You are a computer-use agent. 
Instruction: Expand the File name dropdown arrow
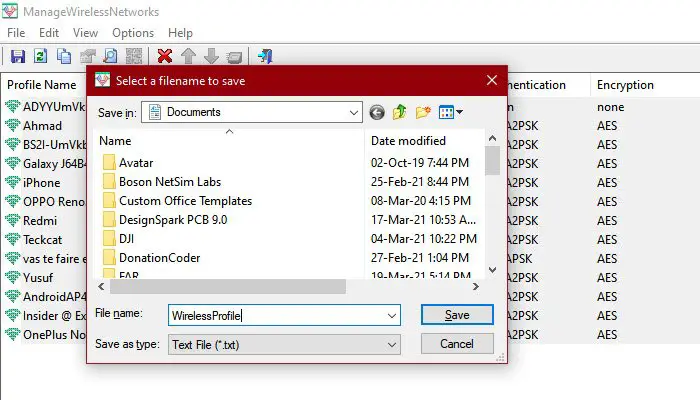(x=392, y=316)
